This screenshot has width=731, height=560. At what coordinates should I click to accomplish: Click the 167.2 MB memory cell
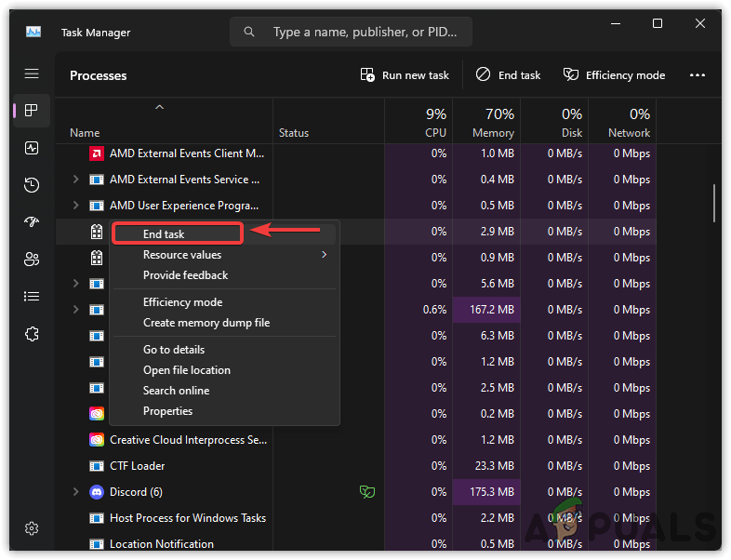[486, 310]
